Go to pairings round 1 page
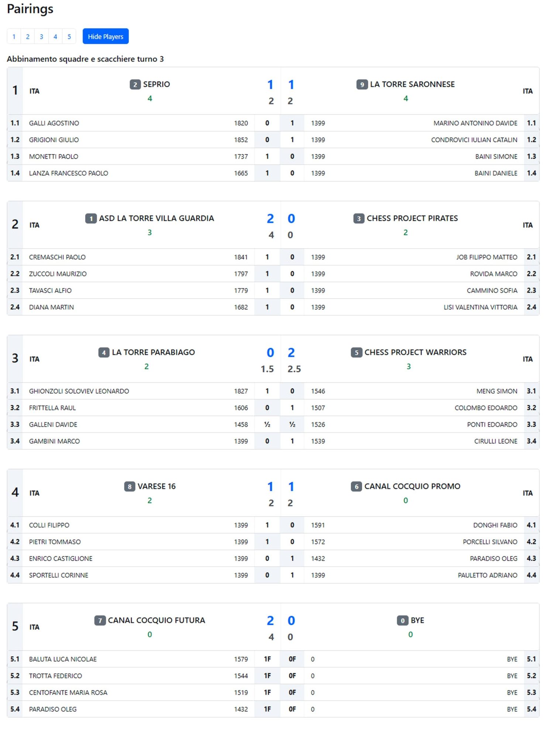Viewport: 547px width, 756px height. click(x=14, y=37)
